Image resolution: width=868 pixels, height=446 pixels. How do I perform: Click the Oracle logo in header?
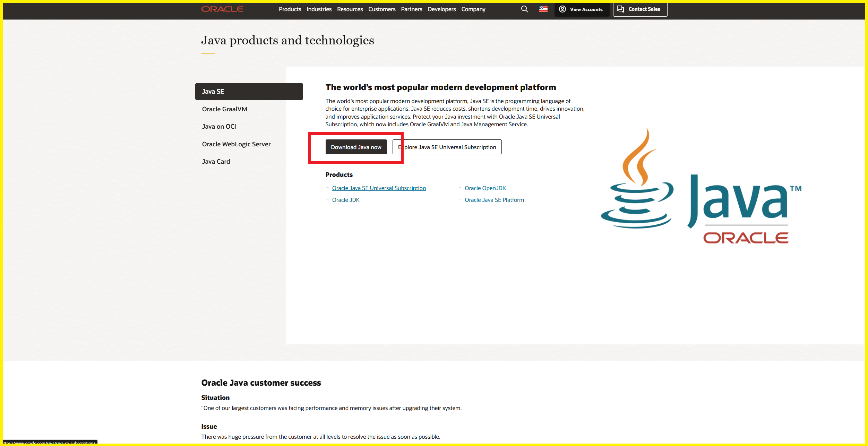point(222,9)
